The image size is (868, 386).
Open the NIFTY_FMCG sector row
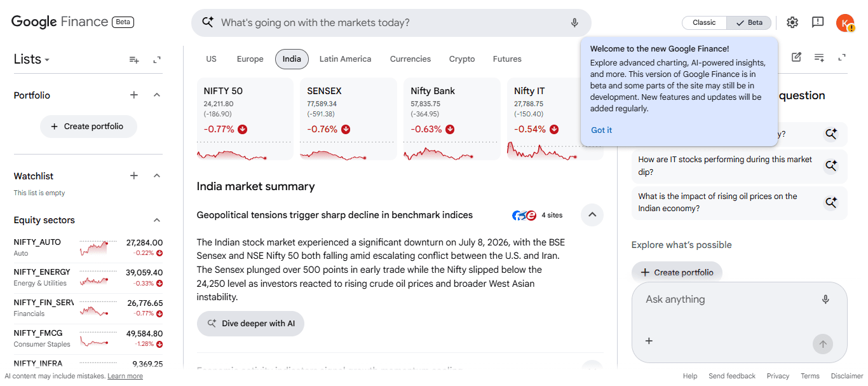point(88,339)
